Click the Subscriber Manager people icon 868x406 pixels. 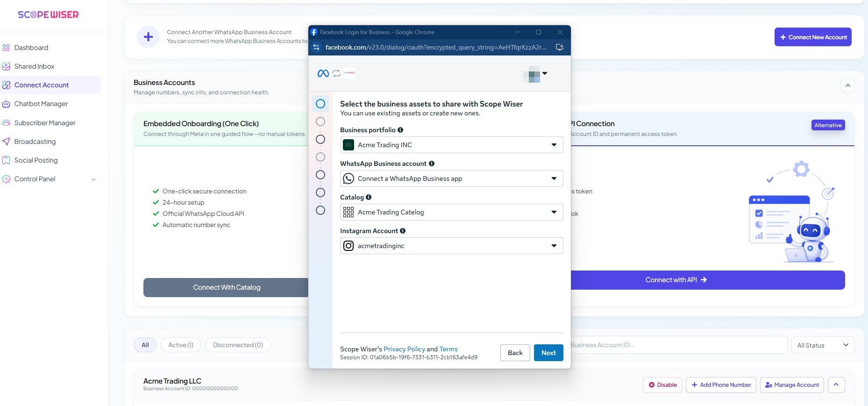coord(6,123)
